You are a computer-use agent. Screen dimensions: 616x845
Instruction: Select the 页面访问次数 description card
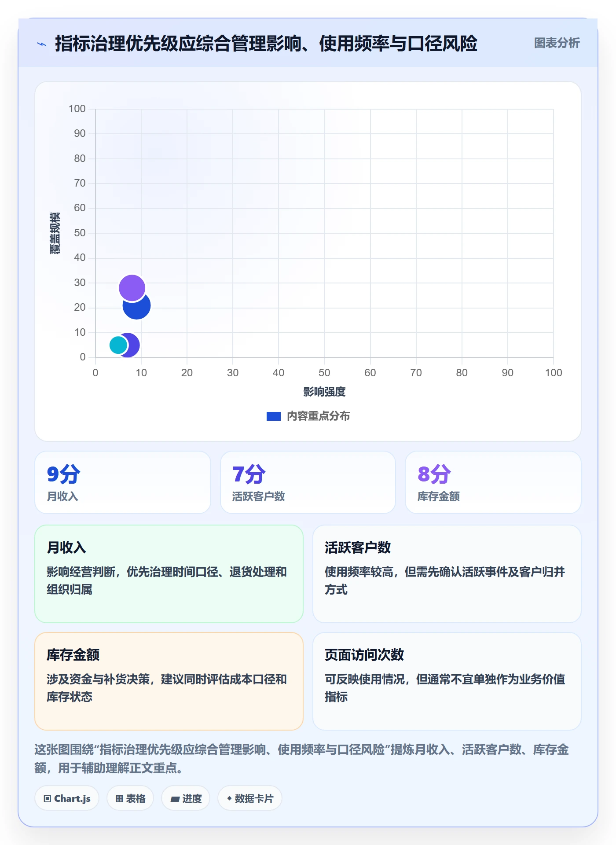click(447, 681)
